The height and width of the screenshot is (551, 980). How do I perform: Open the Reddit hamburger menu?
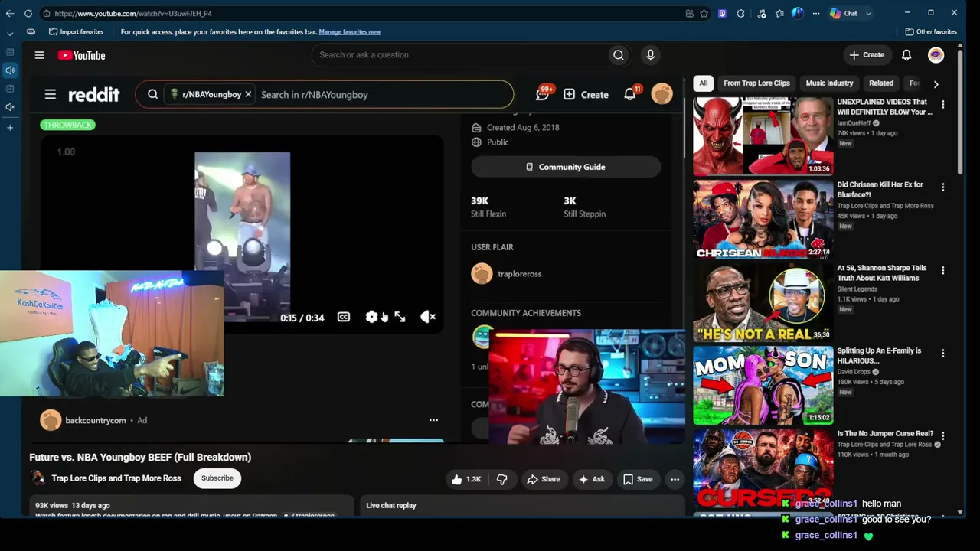[x=50, y=95]
